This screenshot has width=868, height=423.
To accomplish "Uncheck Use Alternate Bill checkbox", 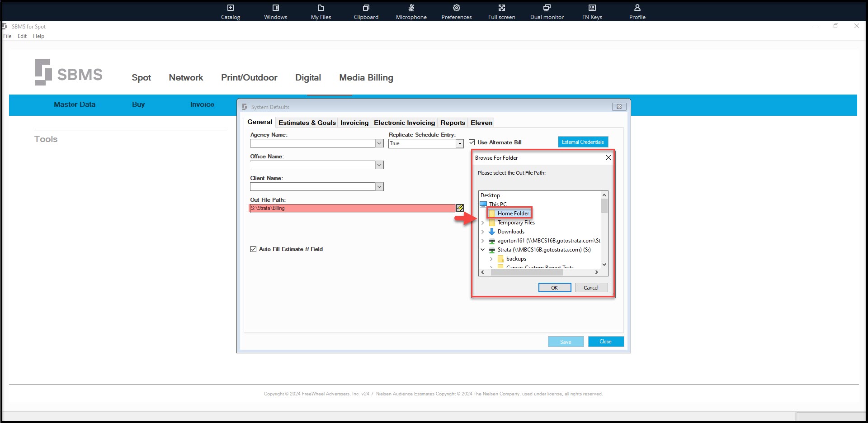I will [472, 142].
